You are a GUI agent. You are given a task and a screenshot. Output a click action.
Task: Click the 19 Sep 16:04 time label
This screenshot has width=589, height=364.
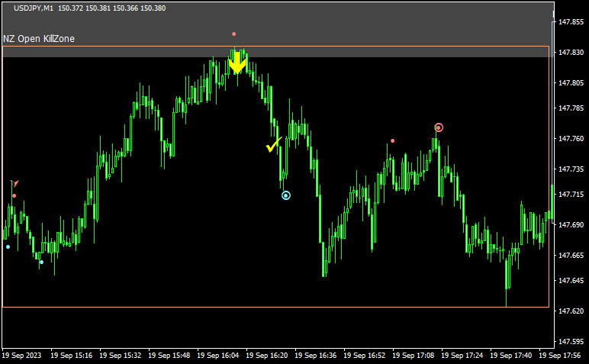[220, 356]
